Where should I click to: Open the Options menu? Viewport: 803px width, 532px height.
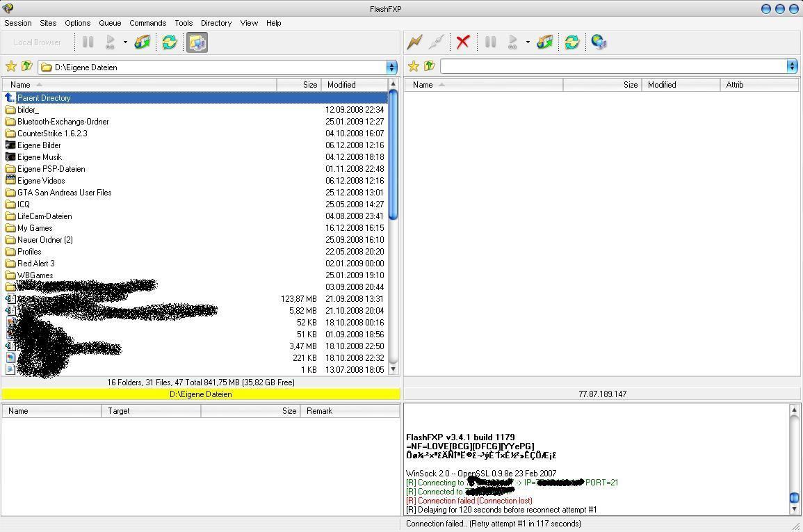[x=77, y=23]
